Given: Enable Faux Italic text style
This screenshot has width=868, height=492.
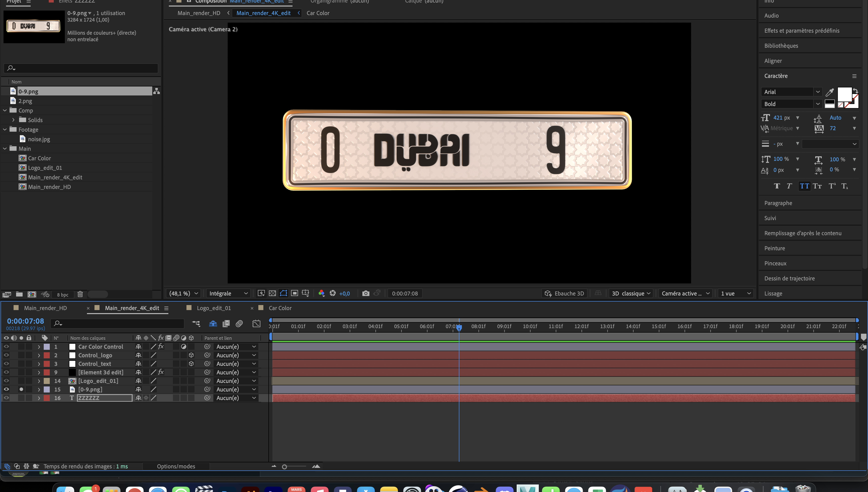Looking at the screenshot, I should [x=789, y=186].
